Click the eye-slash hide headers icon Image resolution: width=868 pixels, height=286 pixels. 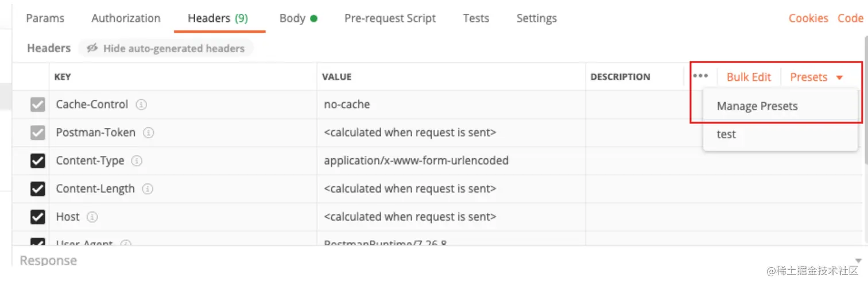pyautogui.click(x=92, y=49)
